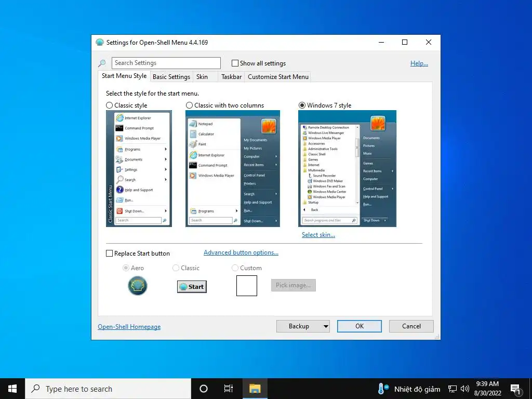Open the Help... link

[x=419, y=63]
